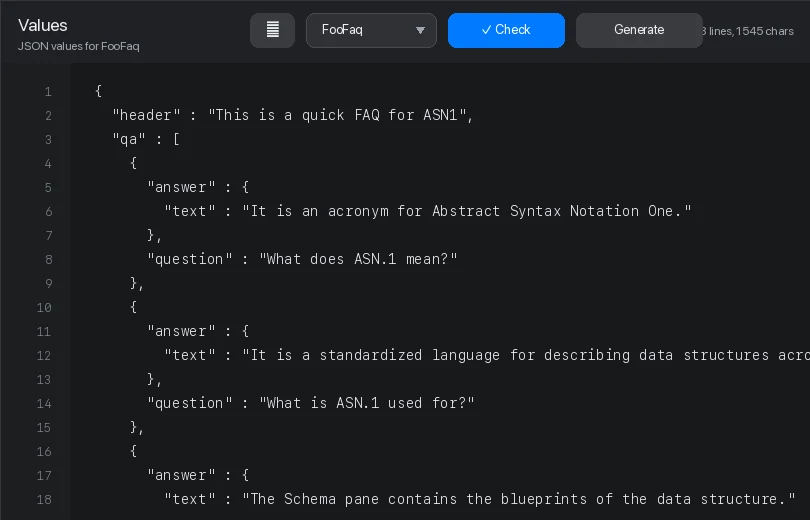
Task: Click "What does ASN.1 mean?" question value
Action: [x=358, y=259]
